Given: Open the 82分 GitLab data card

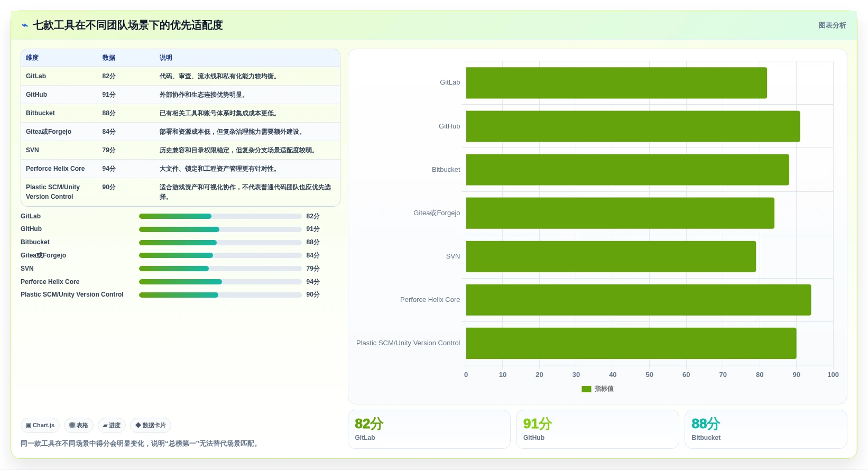Looking at the screenshot, I should pyautogui.click(x=429, y=429).
